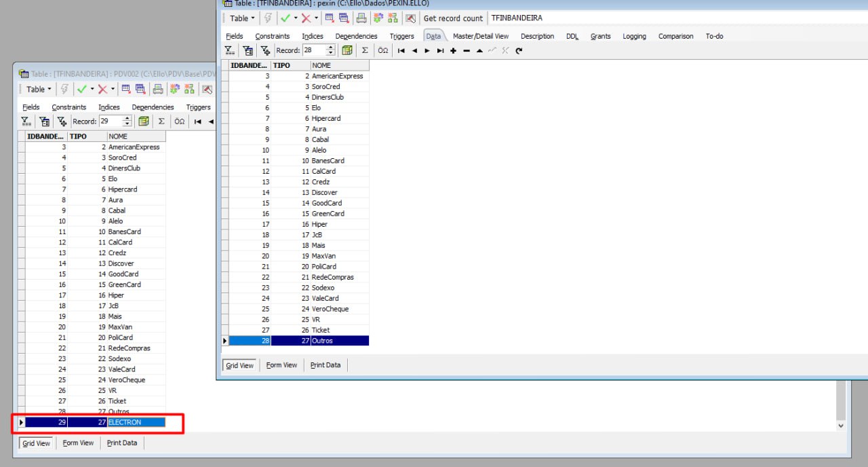Click the funnel-with-form icon in pexin data toolbar

[x=248, y=50]
